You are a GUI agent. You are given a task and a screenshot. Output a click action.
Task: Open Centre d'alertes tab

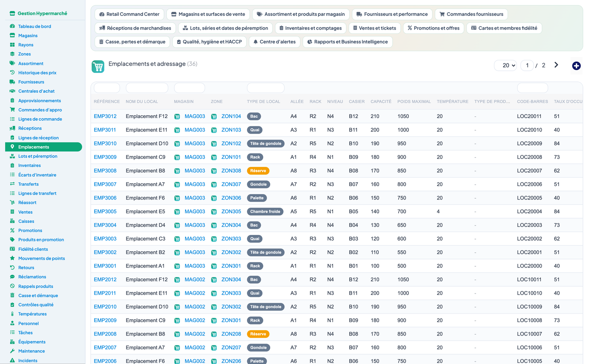coord(274,42)
